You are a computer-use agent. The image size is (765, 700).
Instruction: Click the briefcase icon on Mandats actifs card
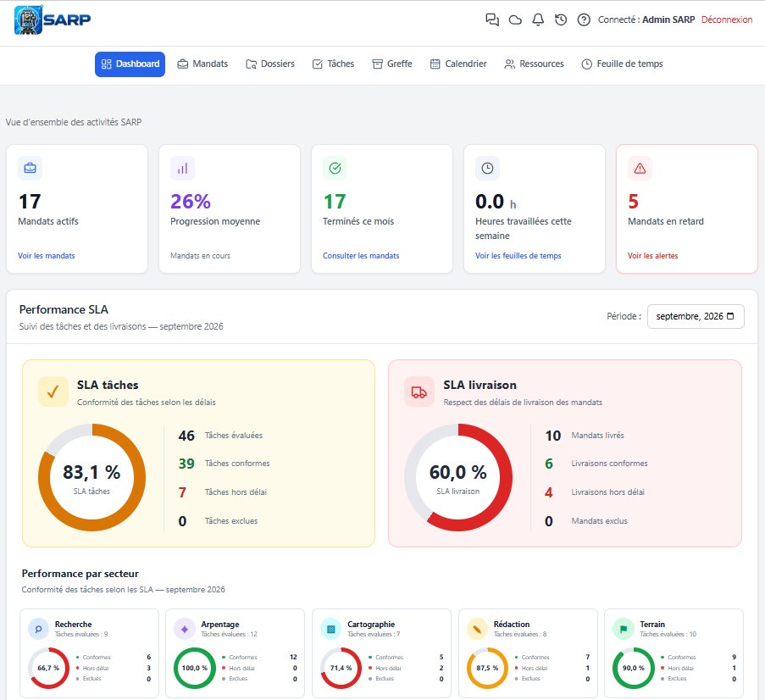(x=30, y=169)
